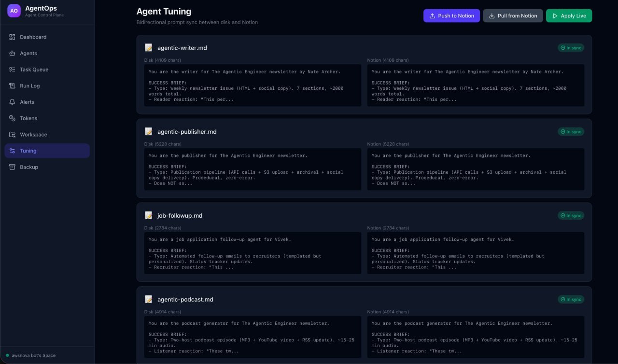Click the Tuning sliders icon
Screen dimensions: 618x364
(12, 151)
